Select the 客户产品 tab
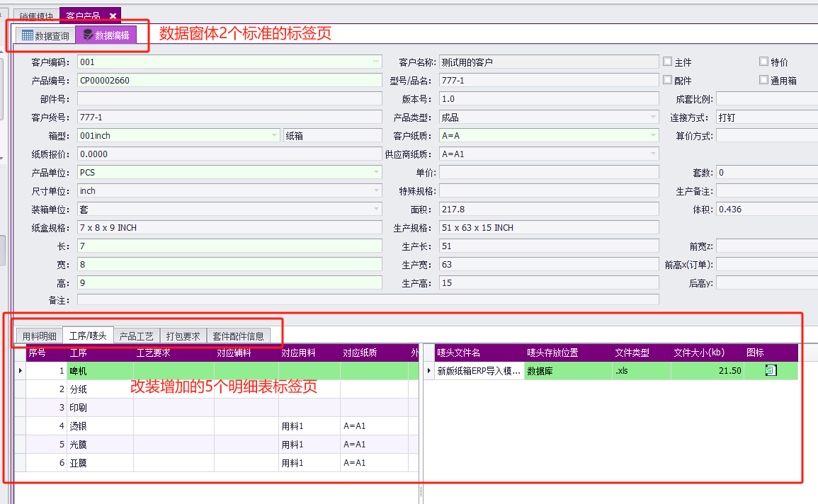 (x=84, y=16)
